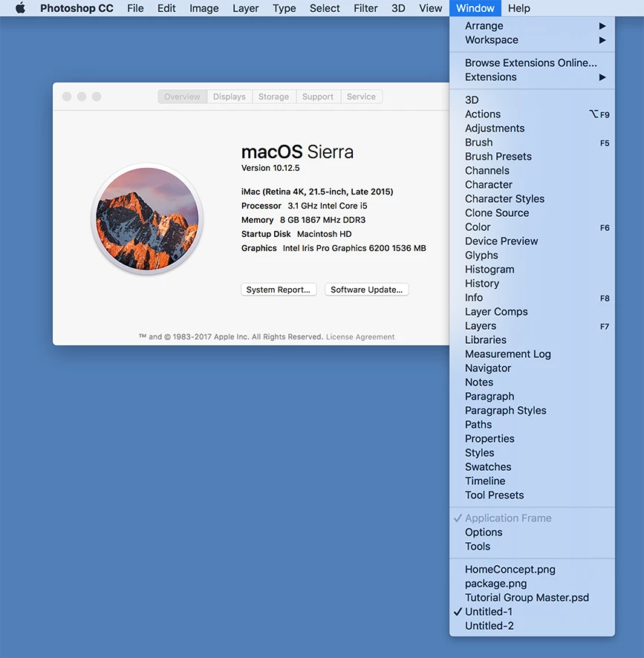644x658 pixels.
Task: Close the open Window menu title
Action: click(475, 8)
